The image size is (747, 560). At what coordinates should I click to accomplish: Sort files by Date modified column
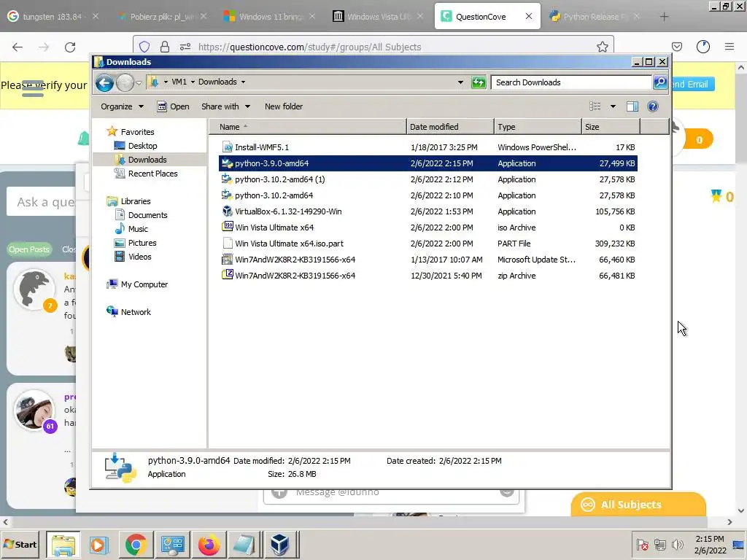[x=450, y=127]
